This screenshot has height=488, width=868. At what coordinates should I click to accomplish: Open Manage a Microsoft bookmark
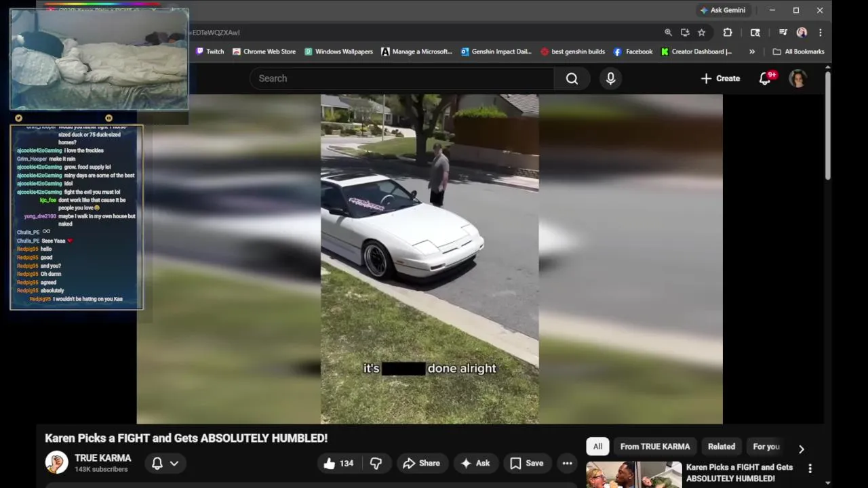point(416,52)
